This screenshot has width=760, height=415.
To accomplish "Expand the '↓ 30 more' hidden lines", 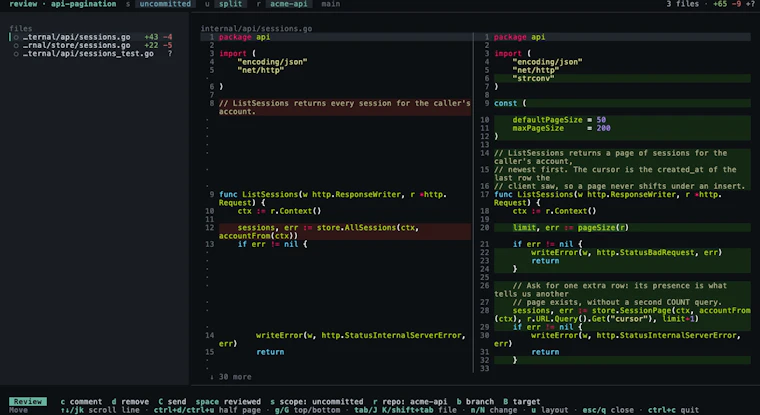I will click(231, 377).
